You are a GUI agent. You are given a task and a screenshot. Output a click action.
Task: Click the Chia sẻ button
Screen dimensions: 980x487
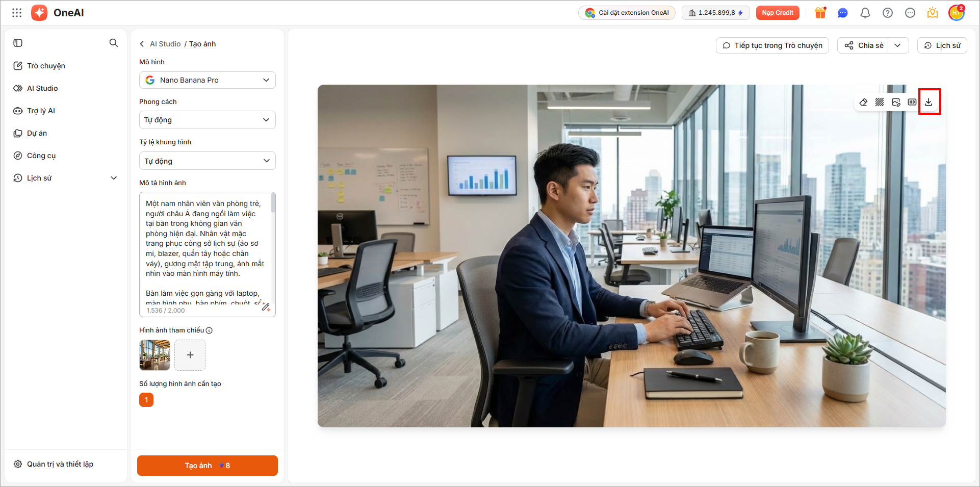click(x=863, y=45)
